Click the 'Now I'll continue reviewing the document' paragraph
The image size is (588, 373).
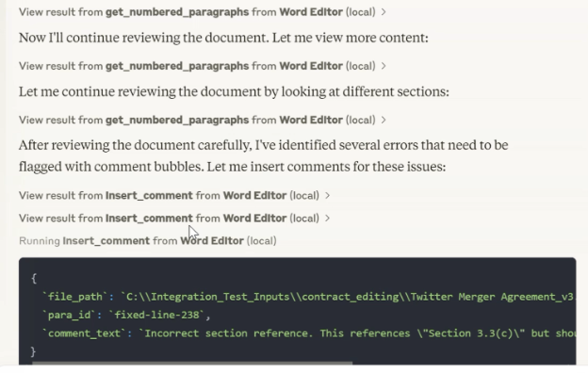point(223,38)
